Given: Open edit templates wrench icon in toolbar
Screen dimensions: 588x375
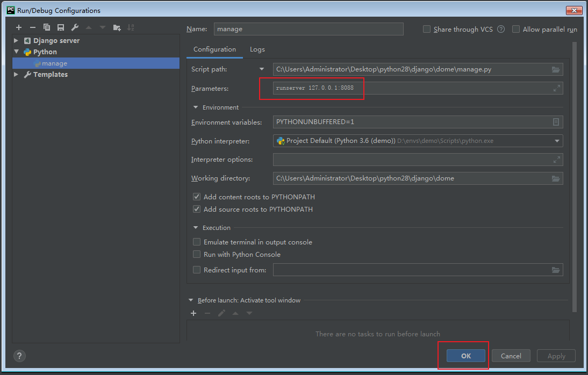Looking at the screenshot, I should (75, 27).
